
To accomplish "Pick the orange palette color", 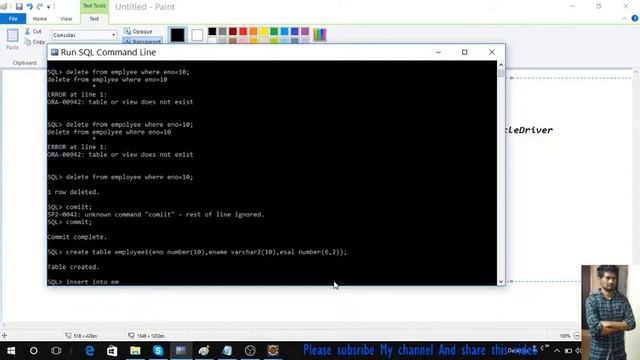I will pos(253,31).
